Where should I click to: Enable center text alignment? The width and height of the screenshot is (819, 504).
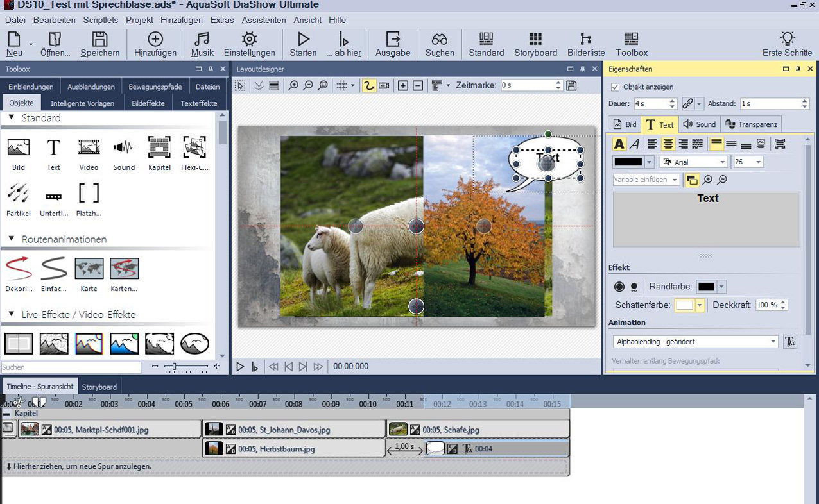(668, 144)
